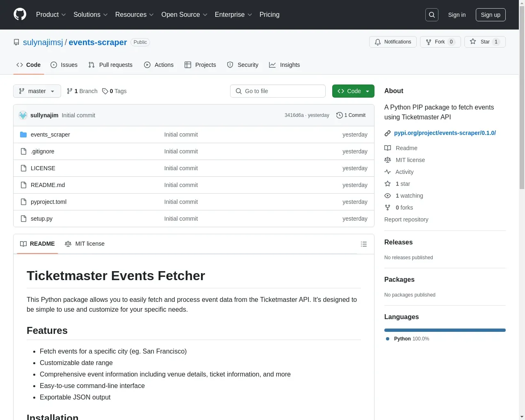Open the search magnifier button
Viewport: 525px width, 420px height.
[432, 15]
